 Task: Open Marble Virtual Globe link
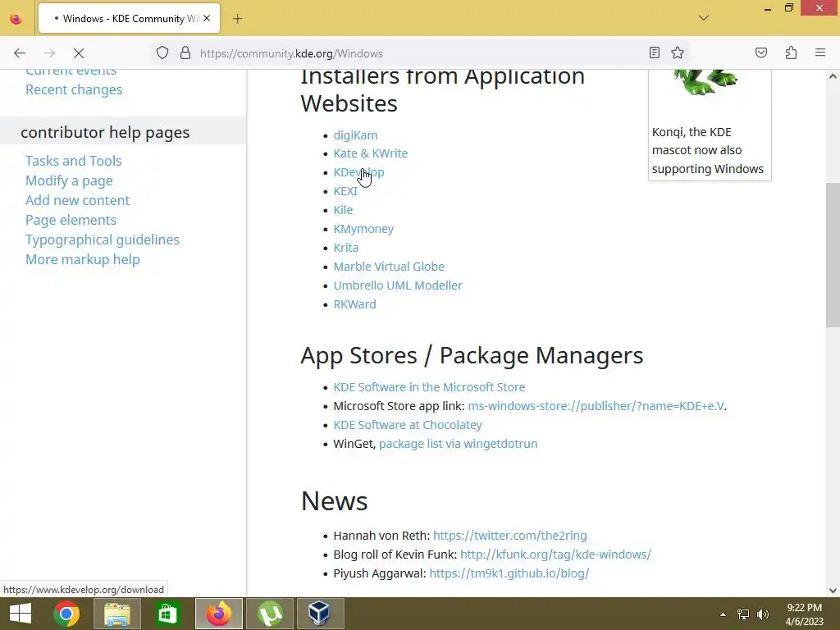click(389, 267)
